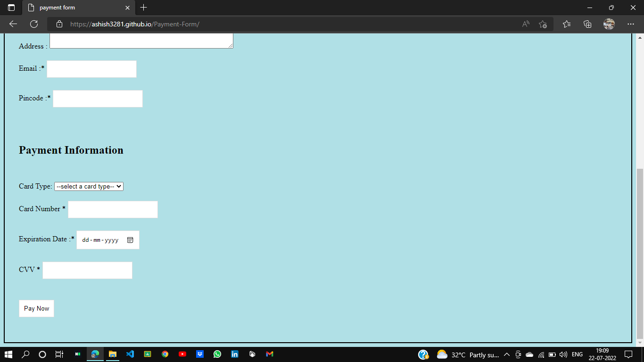This screenshot has width=644, height=362.
Task: Click the Expiration Date field
Action: coord(108,240)
